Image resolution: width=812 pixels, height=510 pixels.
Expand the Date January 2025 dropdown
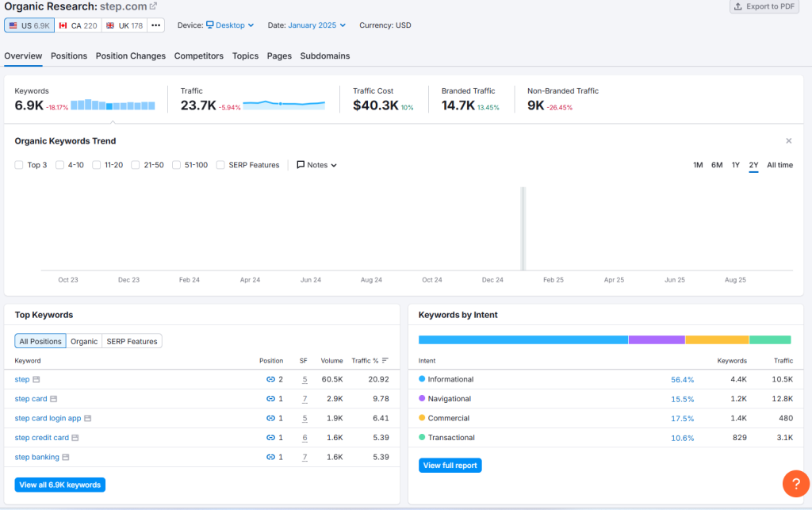click(317, 25)
